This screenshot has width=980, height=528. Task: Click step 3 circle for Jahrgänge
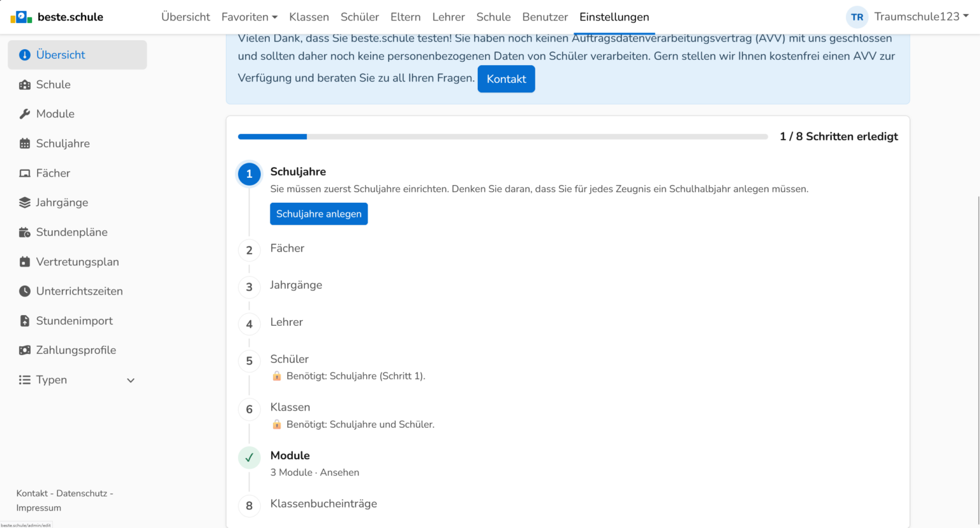pos(249,288)
